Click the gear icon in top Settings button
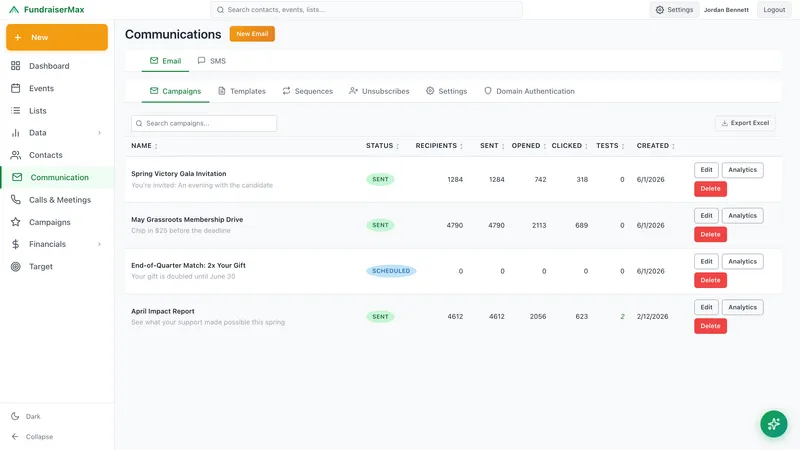Image resolution: width=800 pixels, height=450 pixels. pos(660,10)
